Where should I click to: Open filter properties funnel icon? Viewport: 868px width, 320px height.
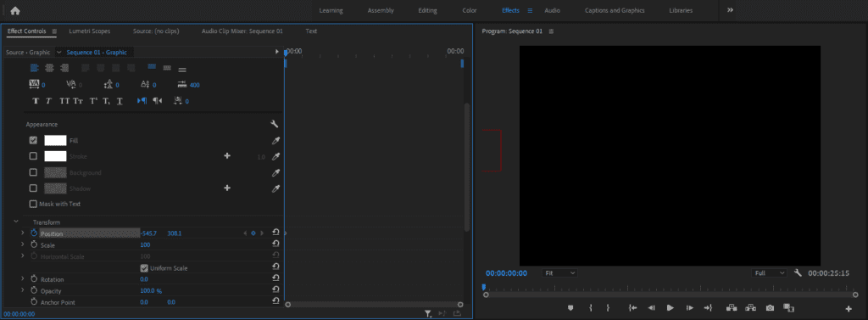(x=428, y=313)
